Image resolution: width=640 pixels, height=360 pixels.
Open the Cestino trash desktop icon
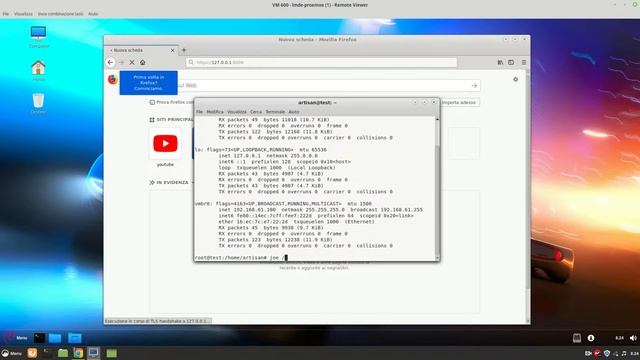38,103
